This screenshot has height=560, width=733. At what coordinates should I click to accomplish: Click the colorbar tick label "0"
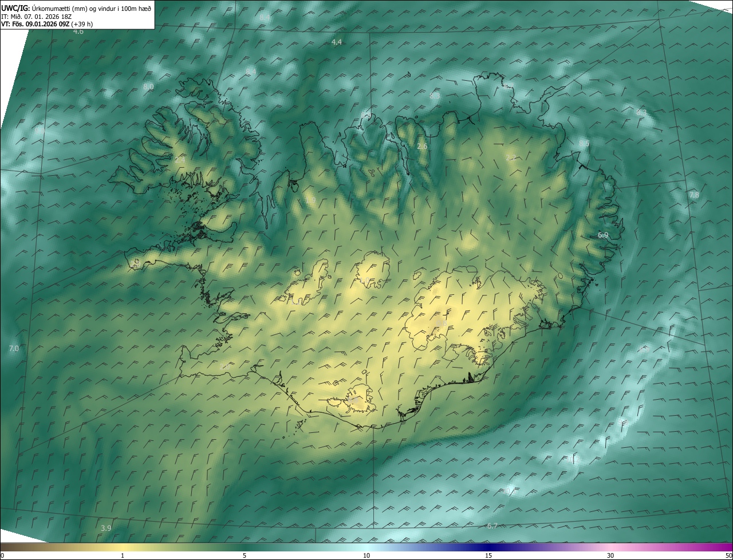[2, 555]
